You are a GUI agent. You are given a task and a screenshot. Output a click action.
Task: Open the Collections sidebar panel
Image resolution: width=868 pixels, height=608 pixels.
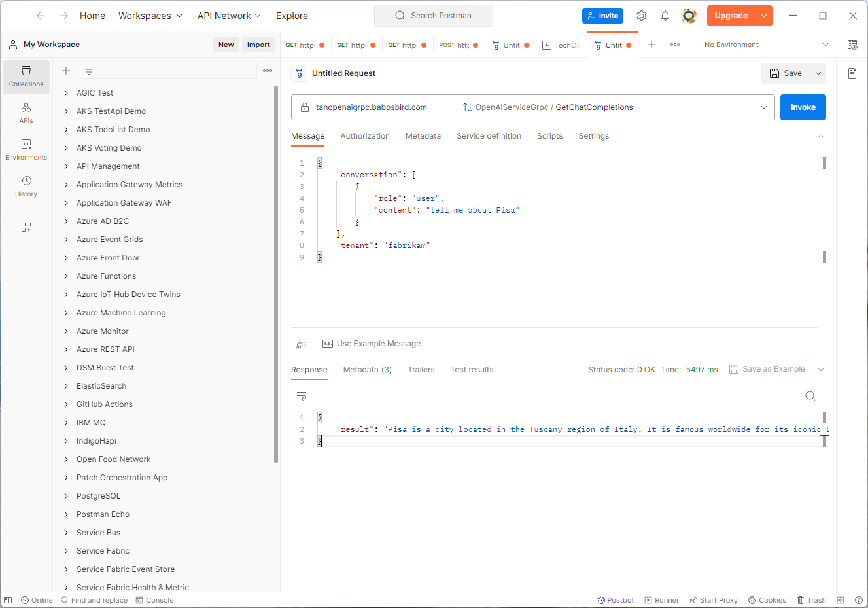(26, 77)
